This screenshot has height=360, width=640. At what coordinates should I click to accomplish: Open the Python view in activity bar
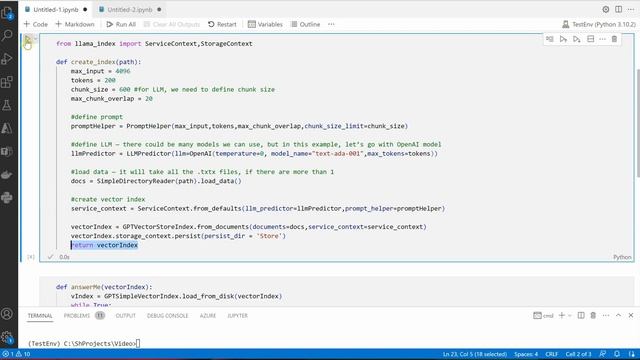[x=7, y=198]
